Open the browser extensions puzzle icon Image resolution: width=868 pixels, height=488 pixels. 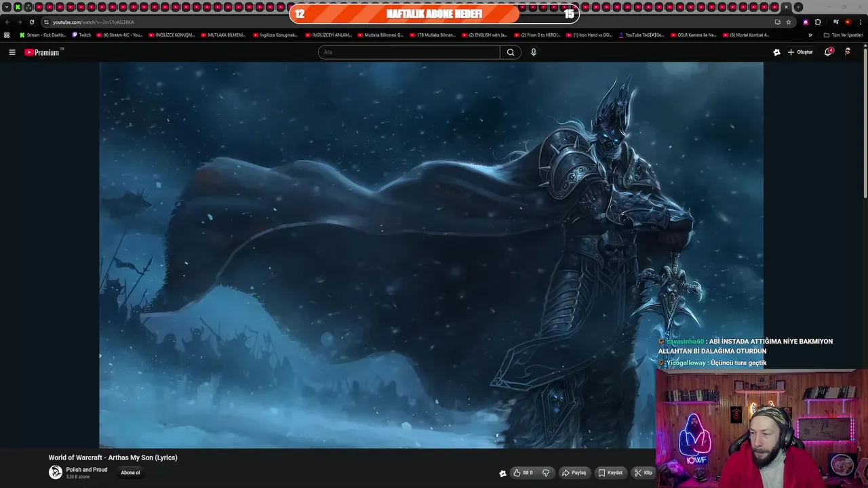[818, 22]
